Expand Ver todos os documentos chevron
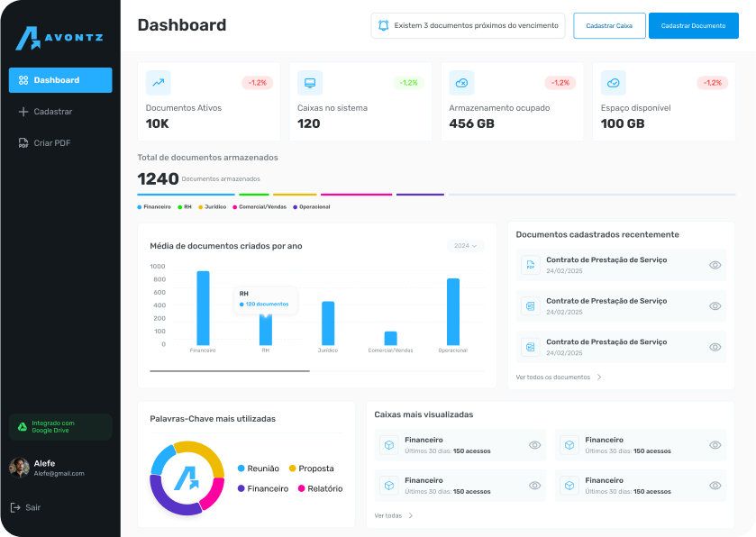Screen dimensions: 756x537 pyautogui.click(x=599, y=378)
